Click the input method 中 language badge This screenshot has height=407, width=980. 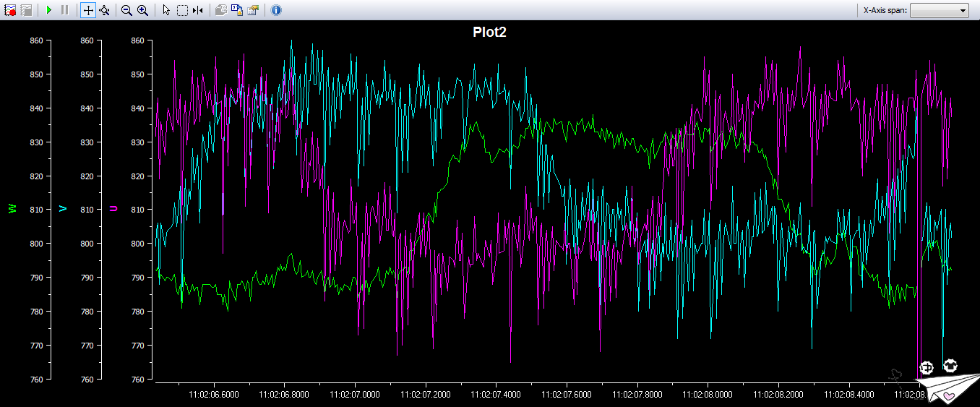pos(927,367)
